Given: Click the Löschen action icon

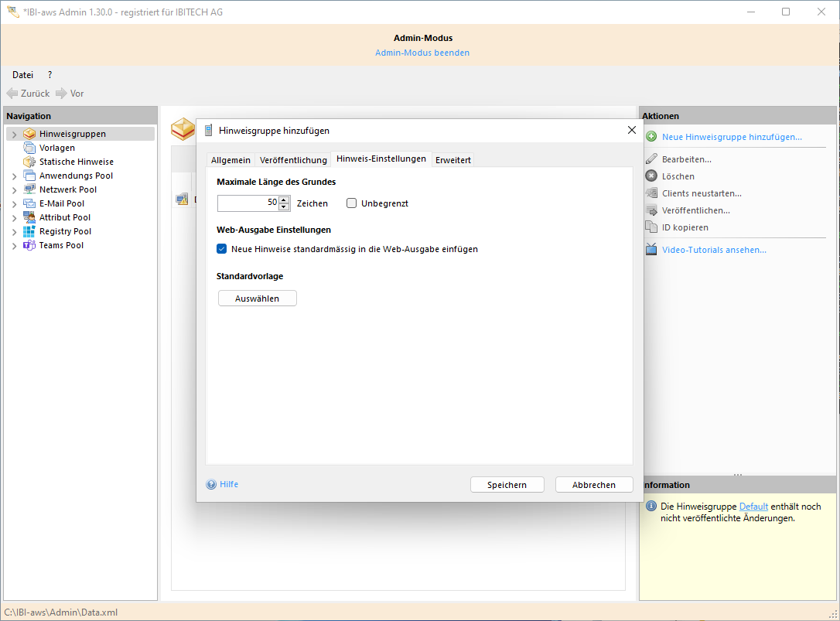Looking at the screenshot, I should coord(650,176).
